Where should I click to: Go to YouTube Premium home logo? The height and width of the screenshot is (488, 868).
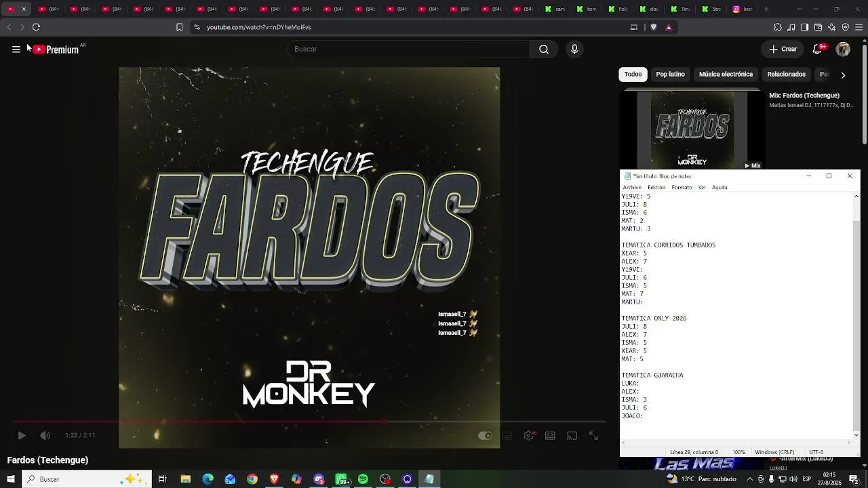(56, 49)
